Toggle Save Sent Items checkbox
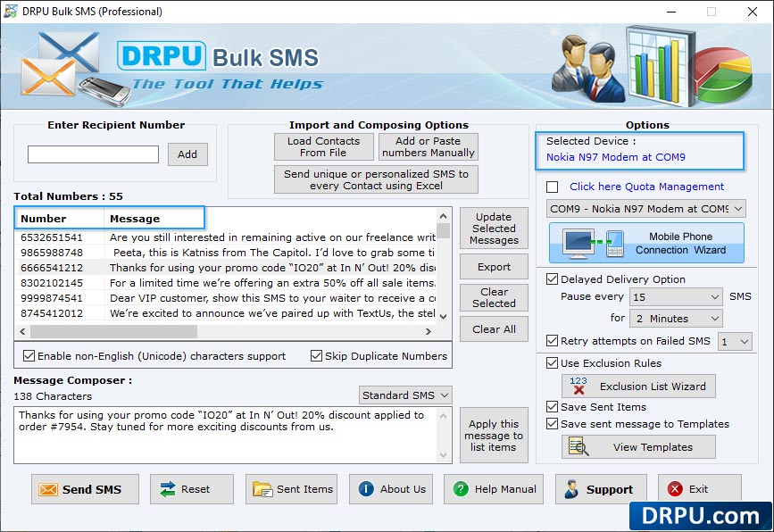 [x=553, y=407]
